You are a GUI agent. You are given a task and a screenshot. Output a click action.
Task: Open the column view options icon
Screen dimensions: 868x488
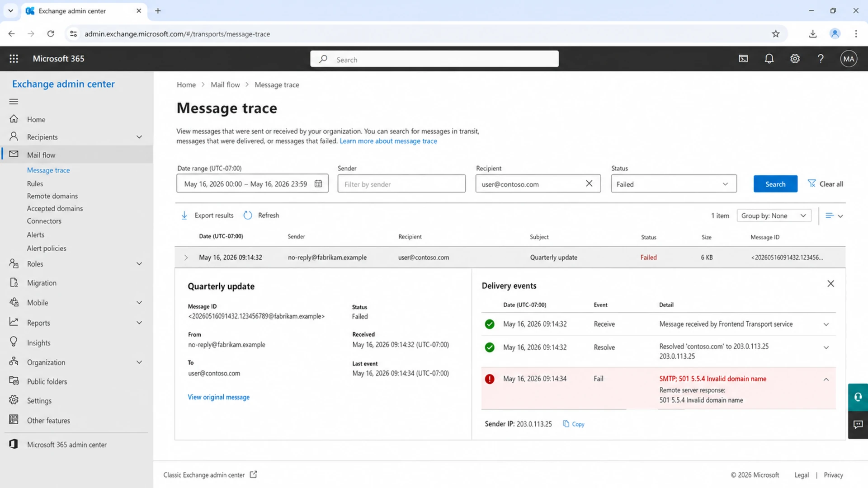(x=834, y=216)
